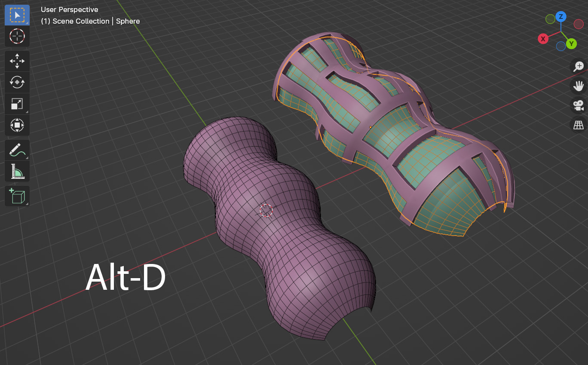Choose the Add Cube tool
The height and width of the screenshot is (365, 588).
(x=17, y=196)
